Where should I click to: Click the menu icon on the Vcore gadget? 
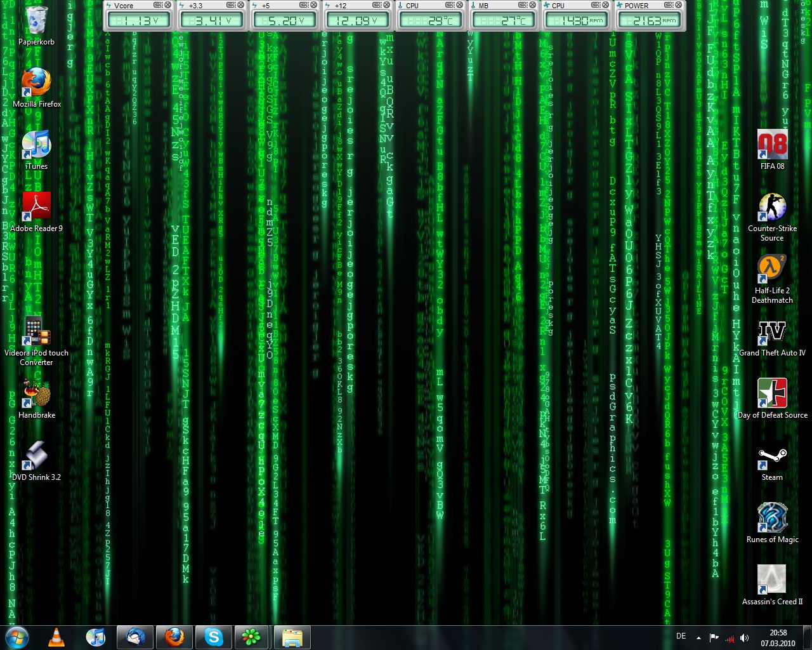tap(159, 5)
